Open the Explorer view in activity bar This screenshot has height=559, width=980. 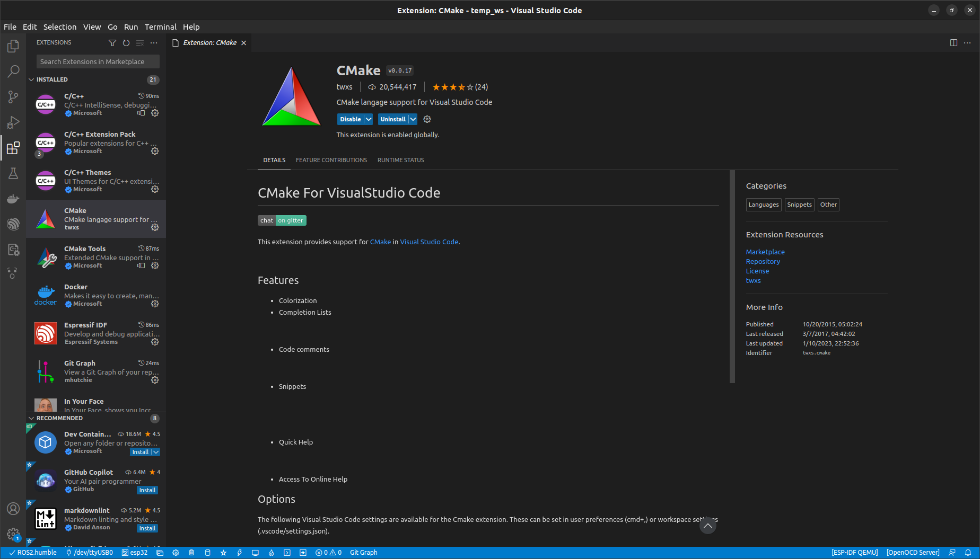13,46
